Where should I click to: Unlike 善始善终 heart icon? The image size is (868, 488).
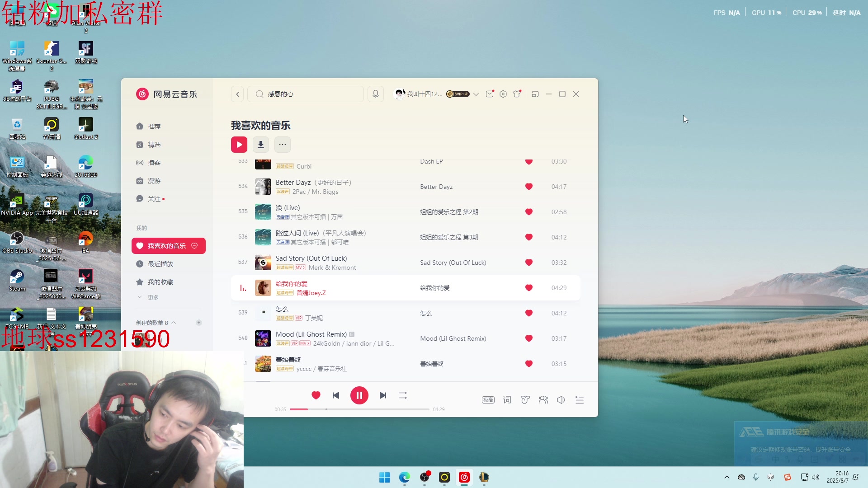tap(529, 364)
